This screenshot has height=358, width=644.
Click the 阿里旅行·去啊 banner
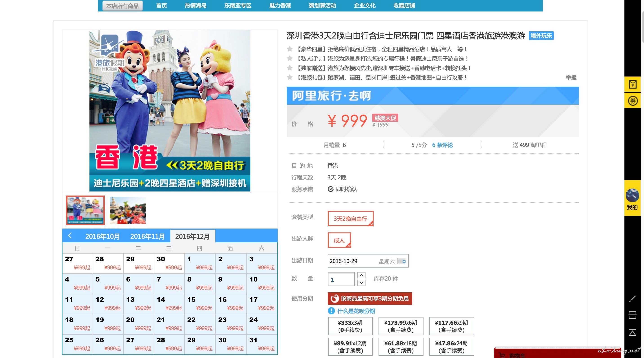pyautogui.click(x=432, y=96)
